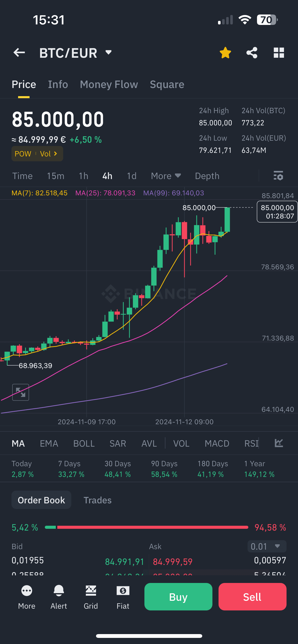Switch to the Money Flow tab
Screen dimensions: 298x644
(109, 84)
